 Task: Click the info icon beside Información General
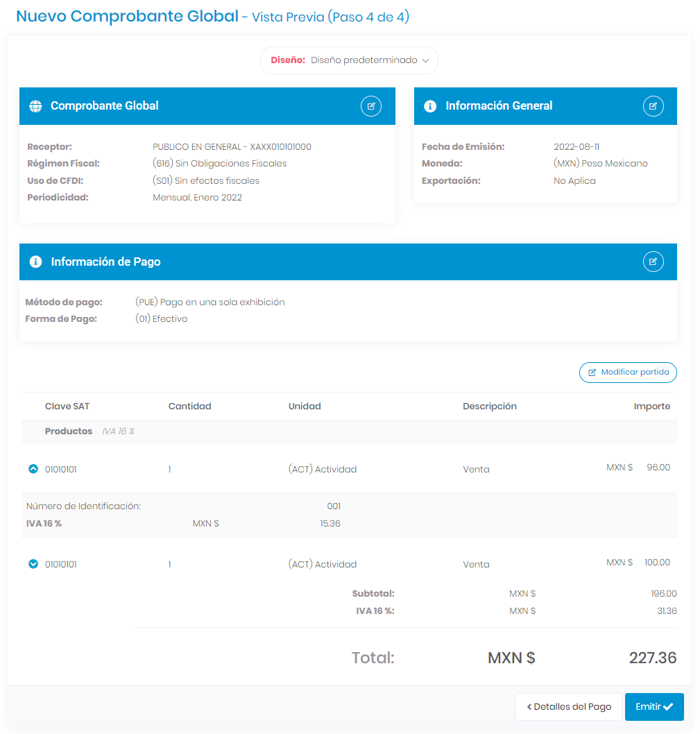pos(429,105)
